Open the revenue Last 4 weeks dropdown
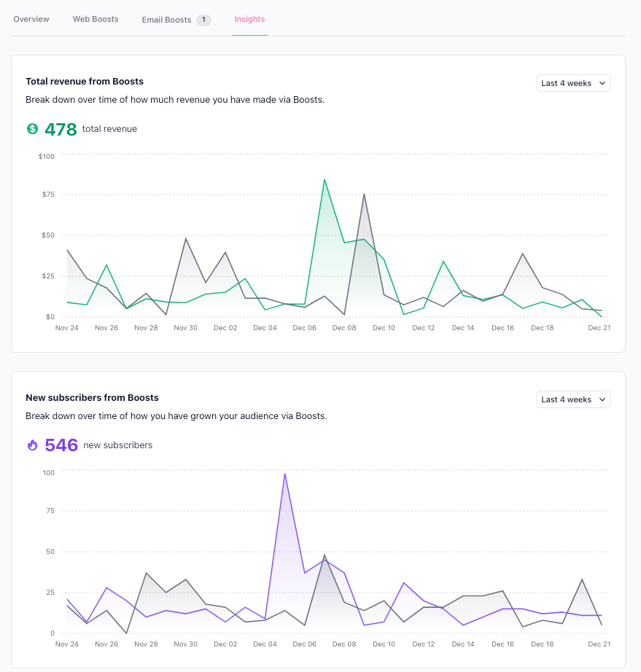The width and height of the screenshot is (641, 672). coord(573,83)
